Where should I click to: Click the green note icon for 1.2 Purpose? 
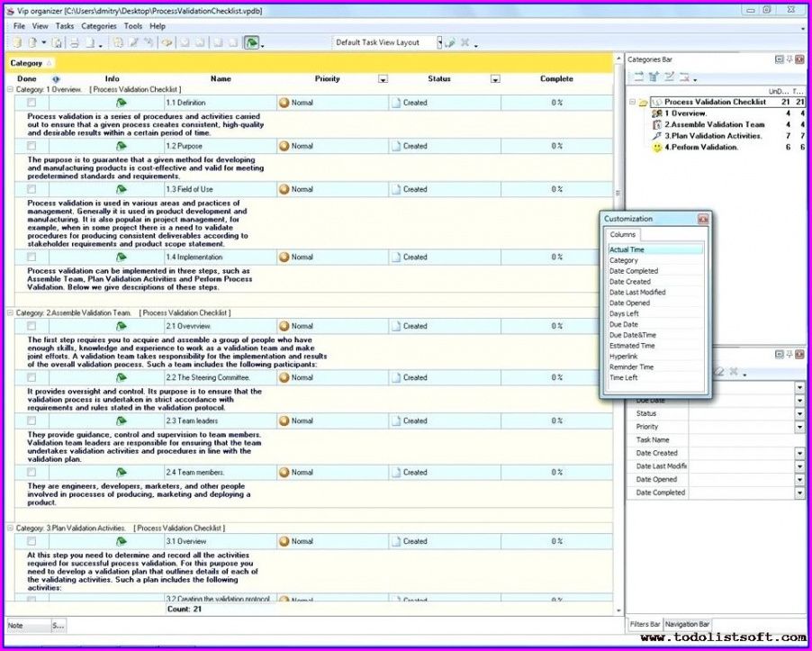pos(121,146)
